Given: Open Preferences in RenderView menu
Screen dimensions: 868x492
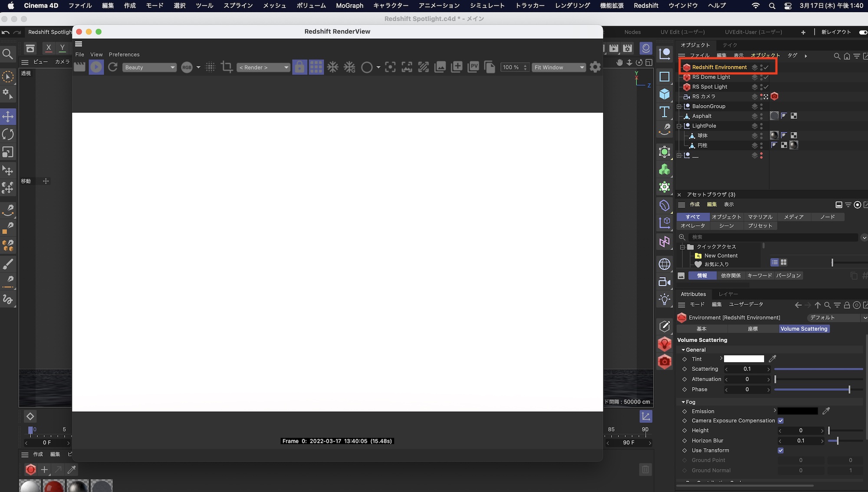Looking at the screenshot, I should (x=124, y=54).
